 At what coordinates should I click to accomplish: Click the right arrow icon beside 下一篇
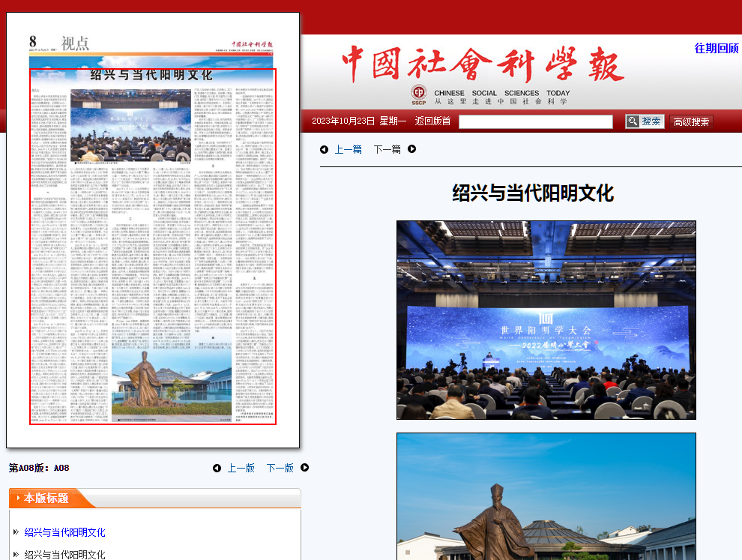[411, 149]
